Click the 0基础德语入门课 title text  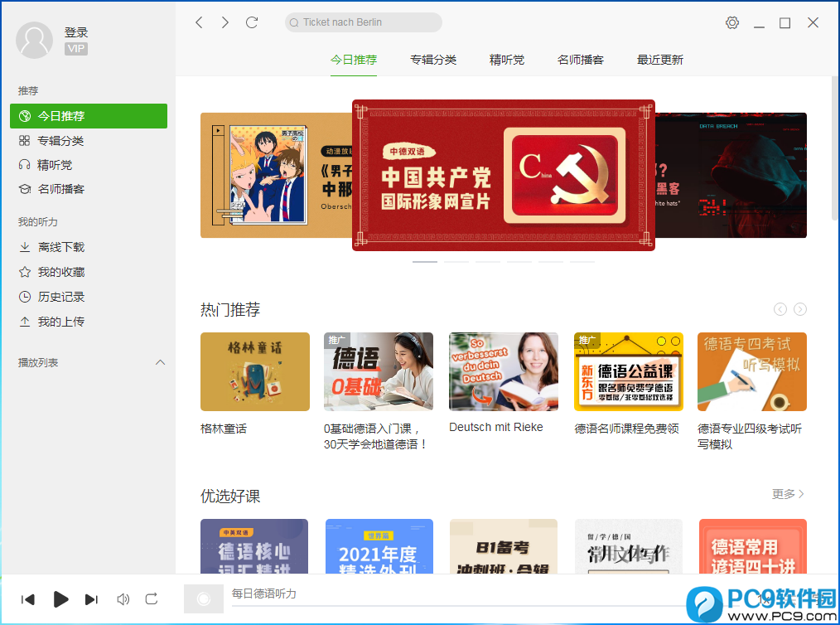pyautogui.click(x=375, y=436)
